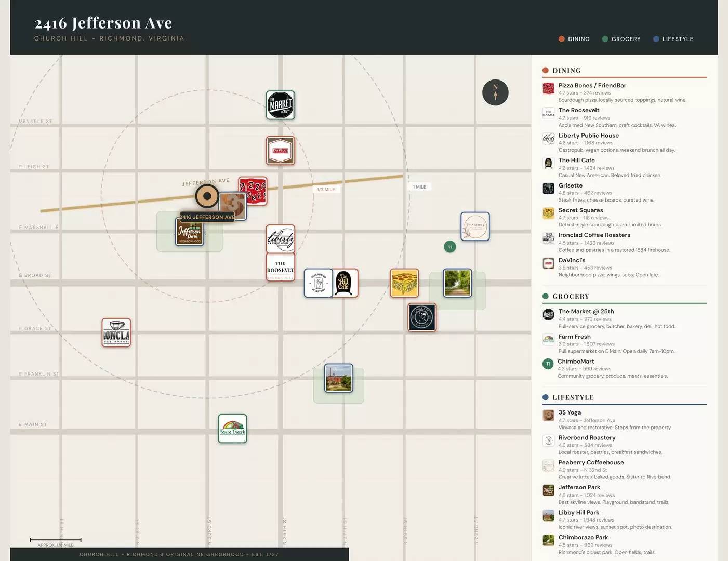Viewport: 728px width, 561px height.
Task: Click Grisette thumbnail in the Dining list
Action: coord(548,188)
